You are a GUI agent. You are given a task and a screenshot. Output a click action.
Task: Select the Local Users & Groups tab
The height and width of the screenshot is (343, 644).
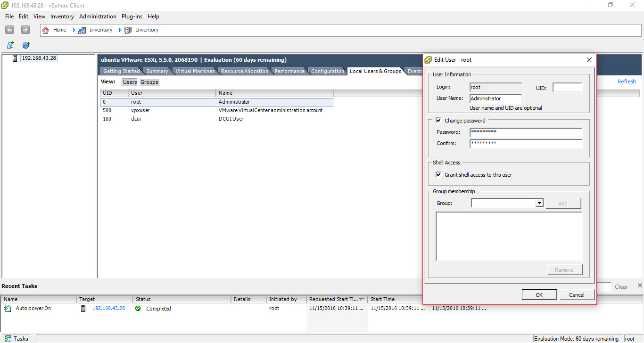(375, 71)
